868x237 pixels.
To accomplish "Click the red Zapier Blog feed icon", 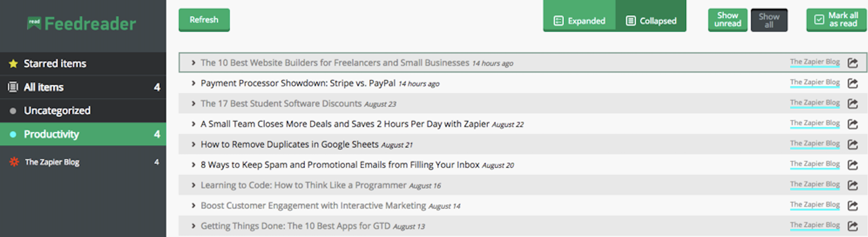I will 14,162.
